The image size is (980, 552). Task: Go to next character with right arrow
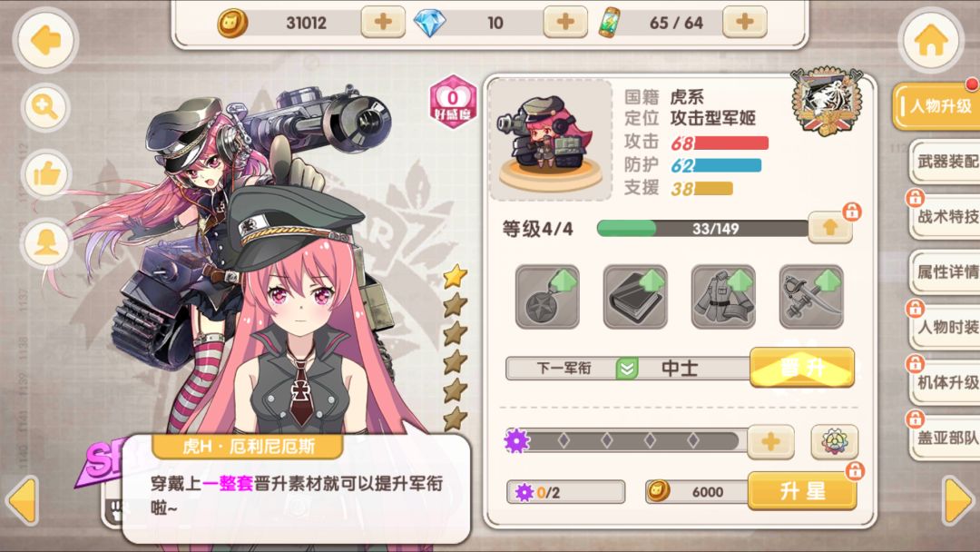coord(959,500)
